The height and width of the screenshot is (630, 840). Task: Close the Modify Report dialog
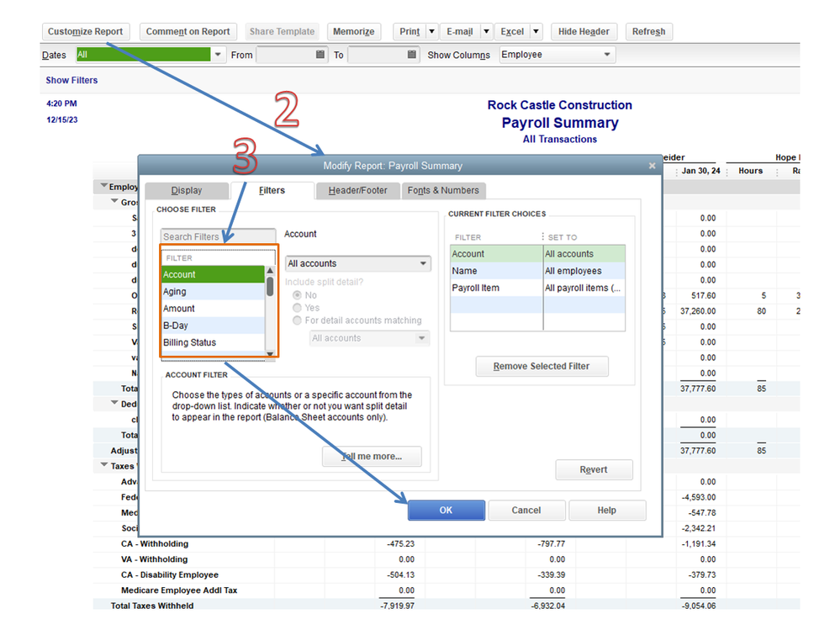[652, 166]
